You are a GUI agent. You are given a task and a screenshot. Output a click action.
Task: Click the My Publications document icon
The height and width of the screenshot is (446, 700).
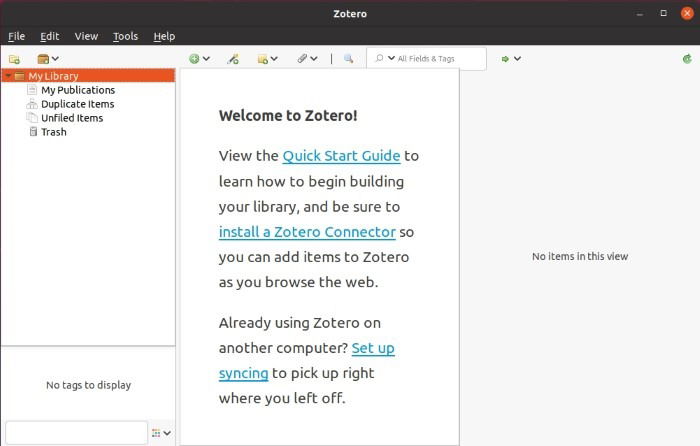click(x=32, y=90)
